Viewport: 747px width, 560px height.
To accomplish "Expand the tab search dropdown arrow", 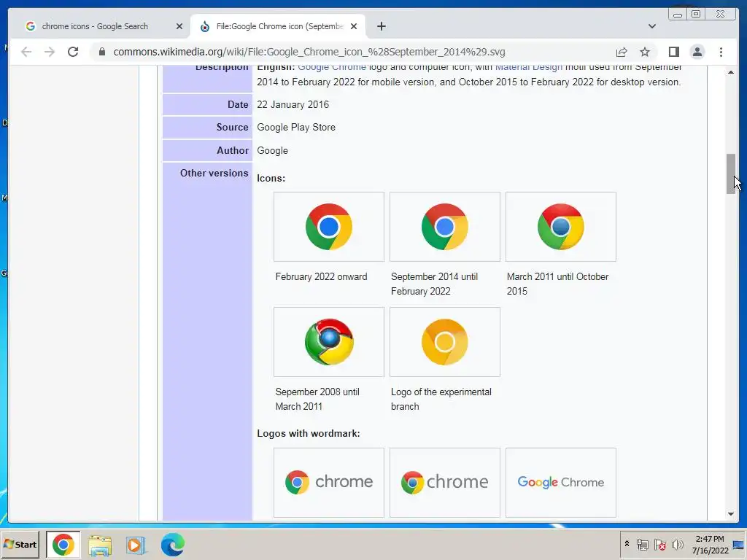I will [651, 26].
